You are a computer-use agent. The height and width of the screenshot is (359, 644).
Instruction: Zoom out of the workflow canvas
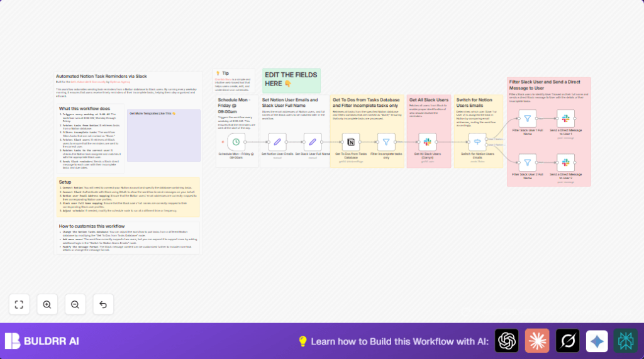point(75,304)
